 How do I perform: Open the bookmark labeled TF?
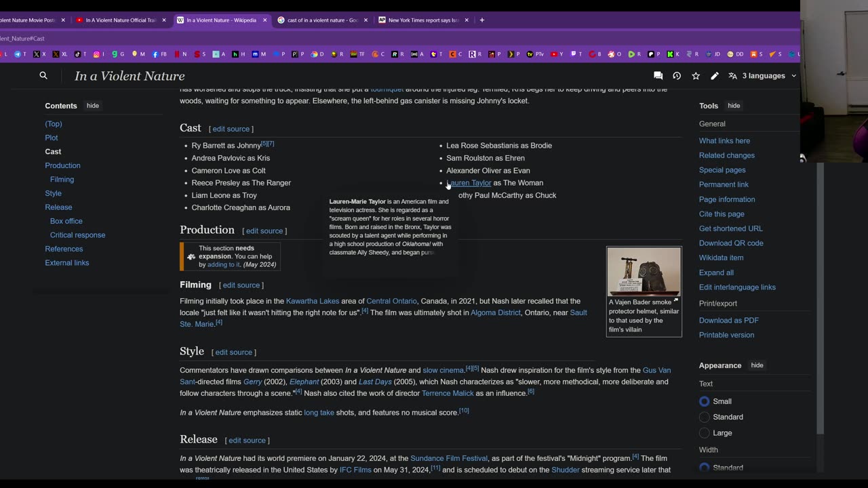coord(357,54)
